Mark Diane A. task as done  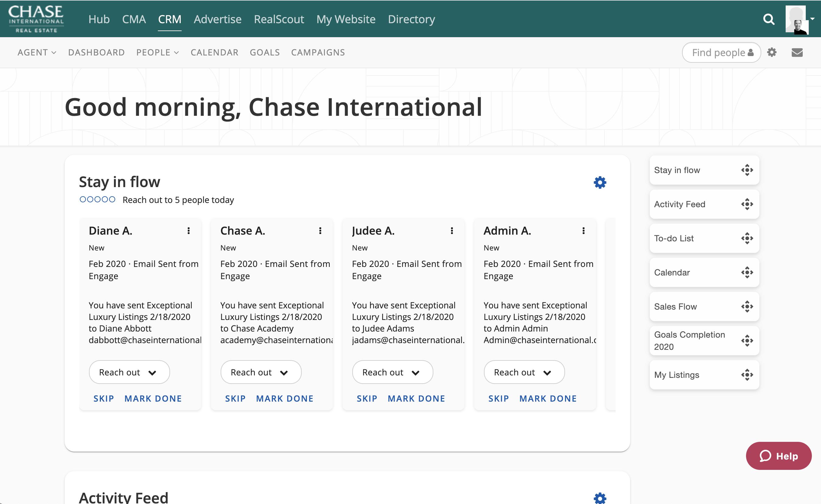153,398
